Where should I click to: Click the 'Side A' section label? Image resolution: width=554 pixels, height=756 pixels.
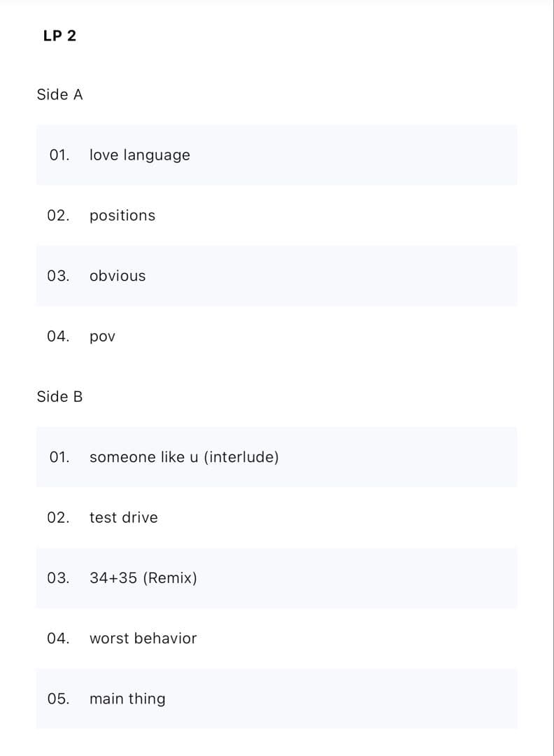click(59, 94)
